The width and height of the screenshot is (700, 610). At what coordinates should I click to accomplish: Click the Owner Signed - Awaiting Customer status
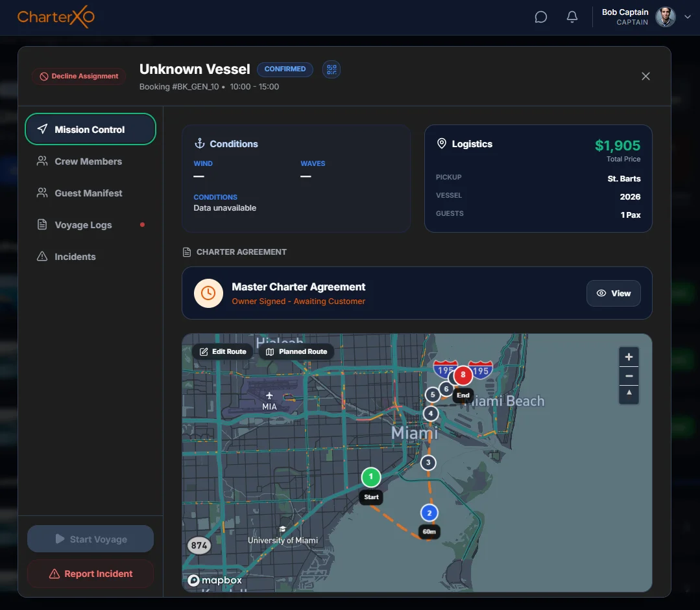tap(298, 301)
